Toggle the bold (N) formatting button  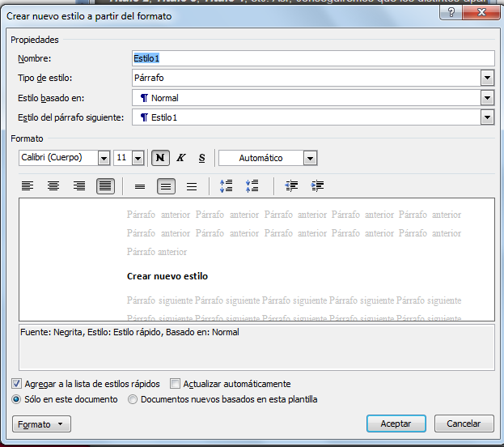pyautogui.click(x=160, y=158)
